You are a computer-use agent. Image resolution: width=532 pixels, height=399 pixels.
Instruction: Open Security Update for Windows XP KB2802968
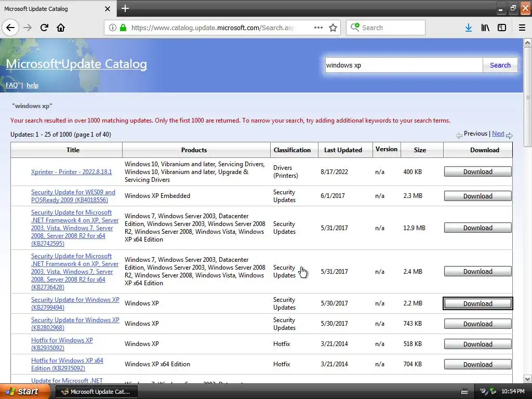coord(75,324)
